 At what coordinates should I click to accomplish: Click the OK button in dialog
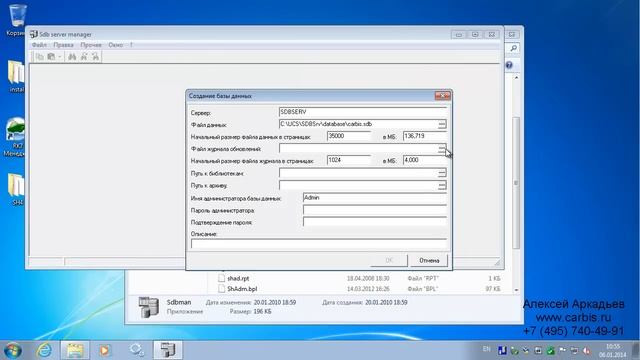click(389, 260)
